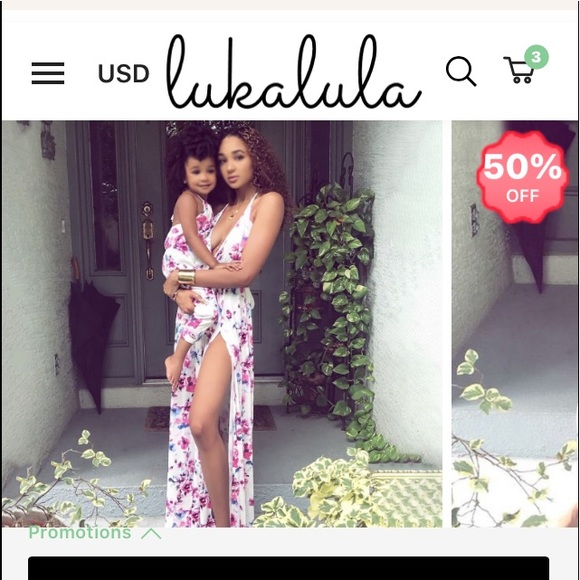Click the green cart badge showing 3
Image resolution: width=580 pixels, height=580 pixels.
click(536, 57)
